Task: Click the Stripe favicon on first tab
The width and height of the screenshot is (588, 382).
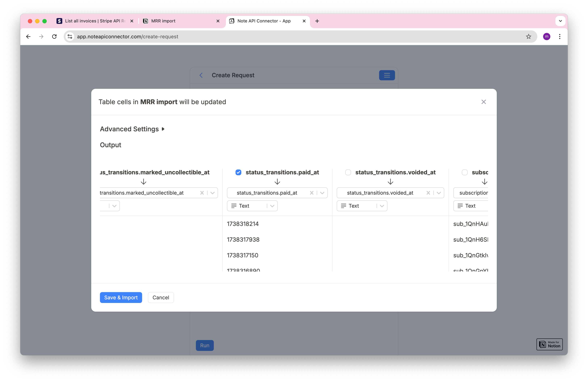Action: (59, 21)
